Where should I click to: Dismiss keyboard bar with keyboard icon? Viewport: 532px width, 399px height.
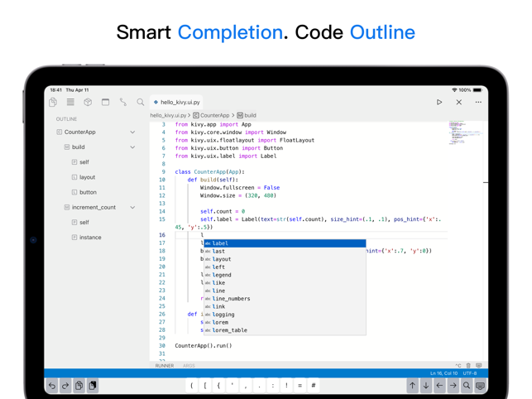tap(480, 386)
